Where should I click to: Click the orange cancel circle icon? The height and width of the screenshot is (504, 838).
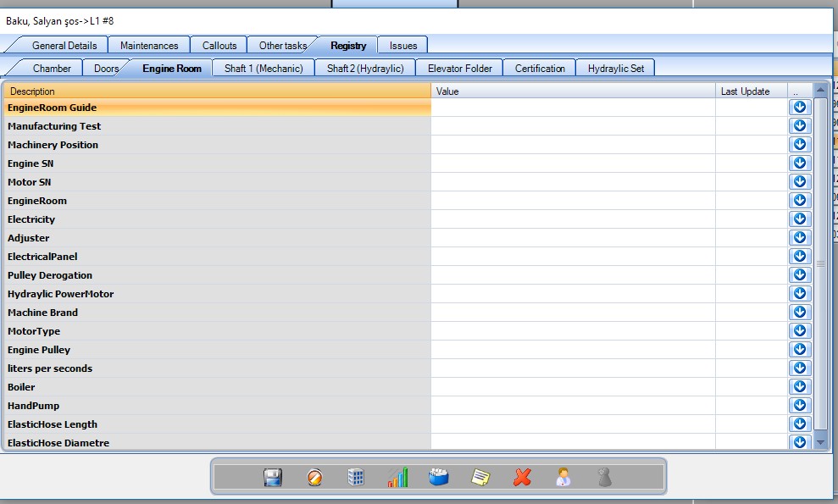pyautogui.click(x=314, y=478)
